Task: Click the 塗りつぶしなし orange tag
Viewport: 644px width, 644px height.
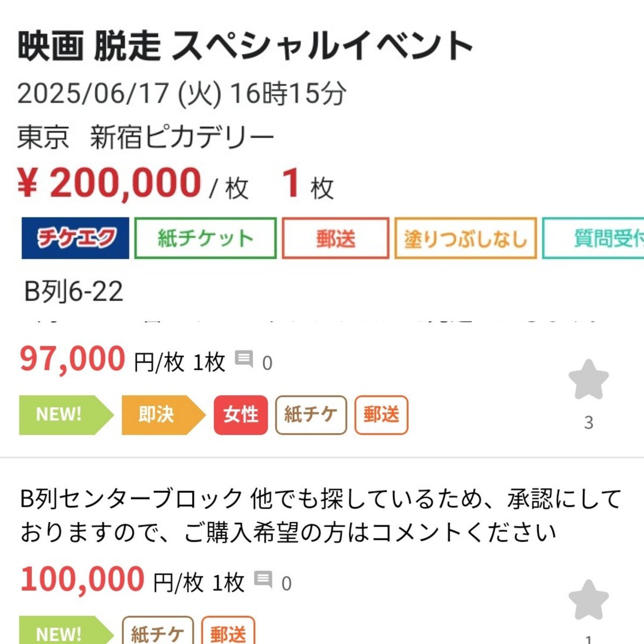Action: pos(466,238)
